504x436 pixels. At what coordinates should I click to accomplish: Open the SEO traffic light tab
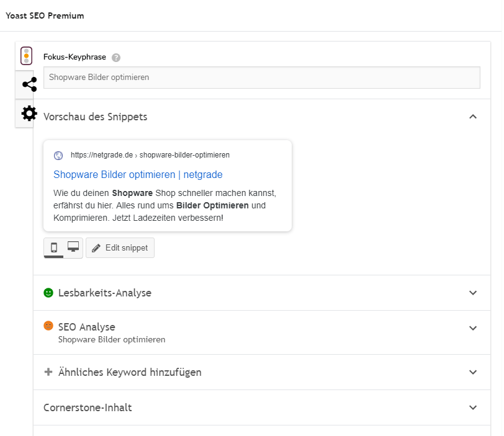click(x=25, y=56)
